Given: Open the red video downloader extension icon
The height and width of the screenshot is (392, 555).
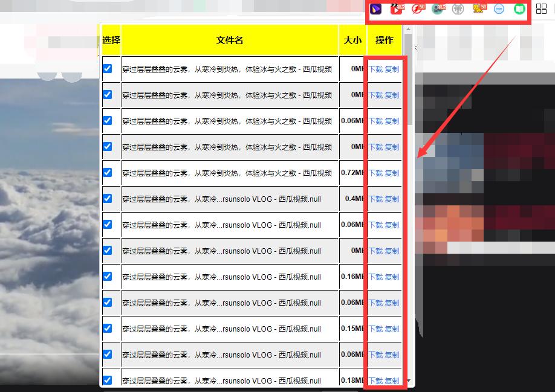Looking at the screenshot, I should [397, 9].
